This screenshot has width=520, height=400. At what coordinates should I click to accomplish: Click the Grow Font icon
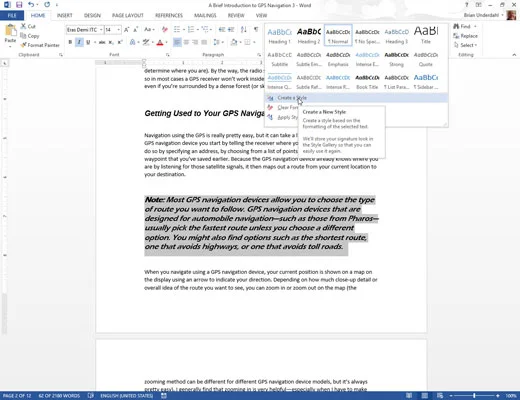click(x=127, y=30)
